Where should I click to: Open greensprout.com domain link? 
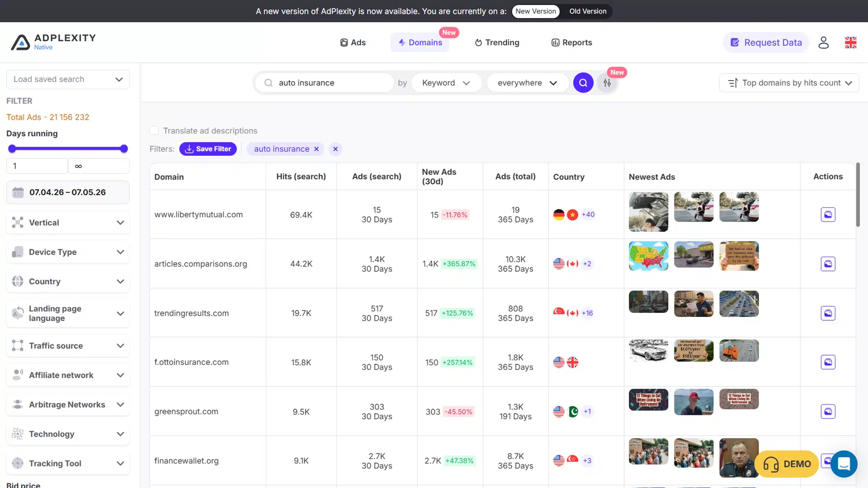[x=186, y=411]
